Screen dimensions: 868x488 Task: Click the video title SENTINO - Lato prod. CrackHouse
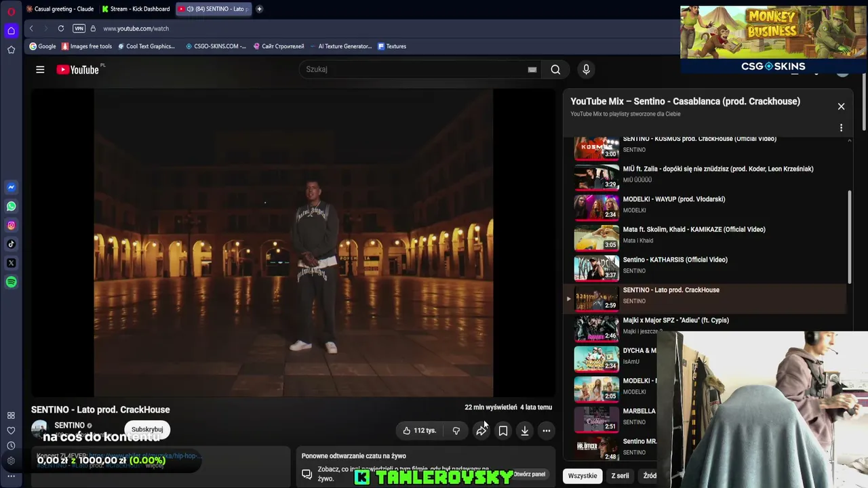point(100,409)
